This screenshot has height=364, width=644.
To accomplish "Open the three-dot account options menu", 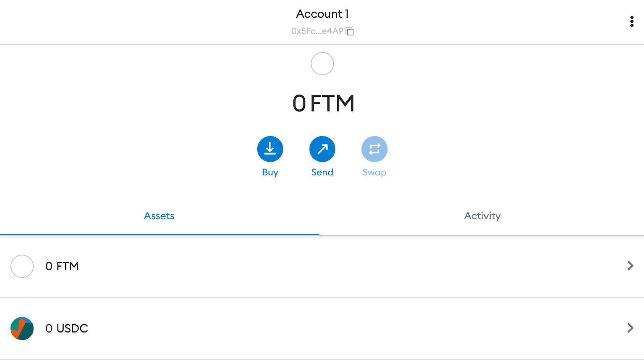I will click(632, 21).
